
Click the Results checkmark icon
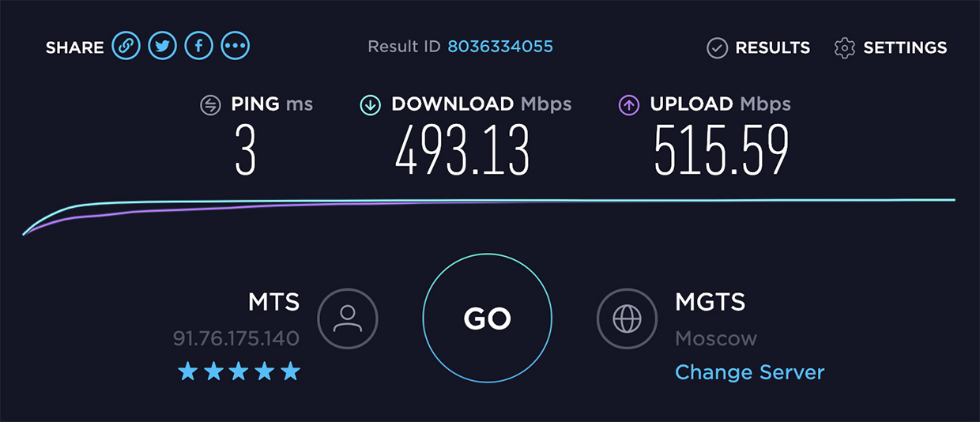click(x=717, y=48)
